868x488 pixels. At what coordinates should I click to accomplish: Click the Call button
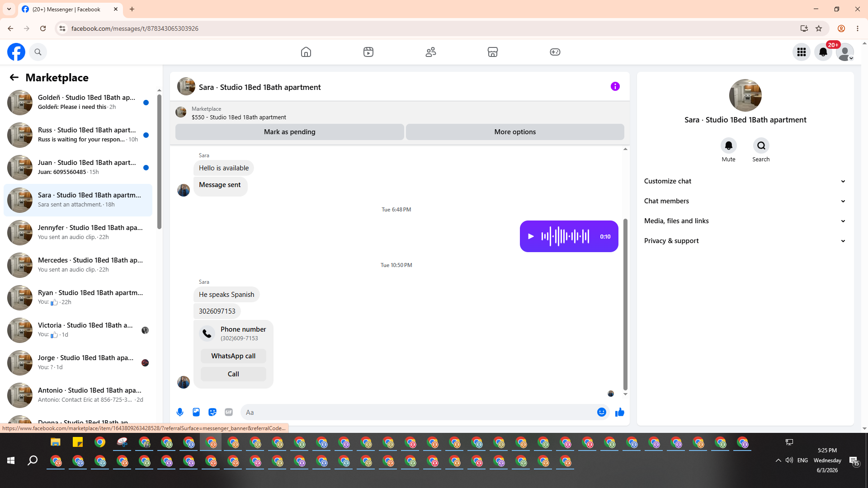(x=233, y=374)
